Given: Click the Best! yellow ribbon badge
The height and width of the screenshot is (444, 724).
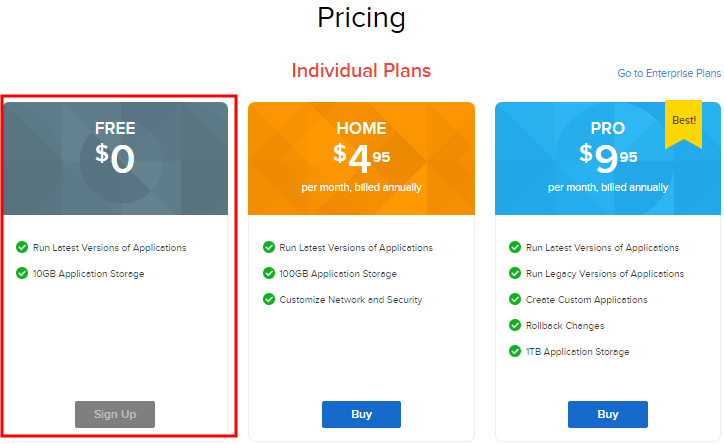Looking at the screenshot, I should pos(683,124).
